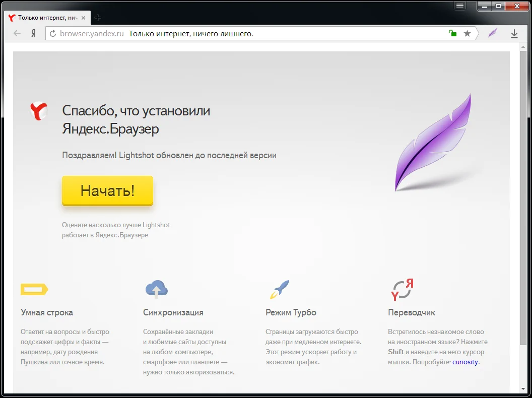Click the Поздравляем! Lightshot обновлен text

tap(169, 155)
